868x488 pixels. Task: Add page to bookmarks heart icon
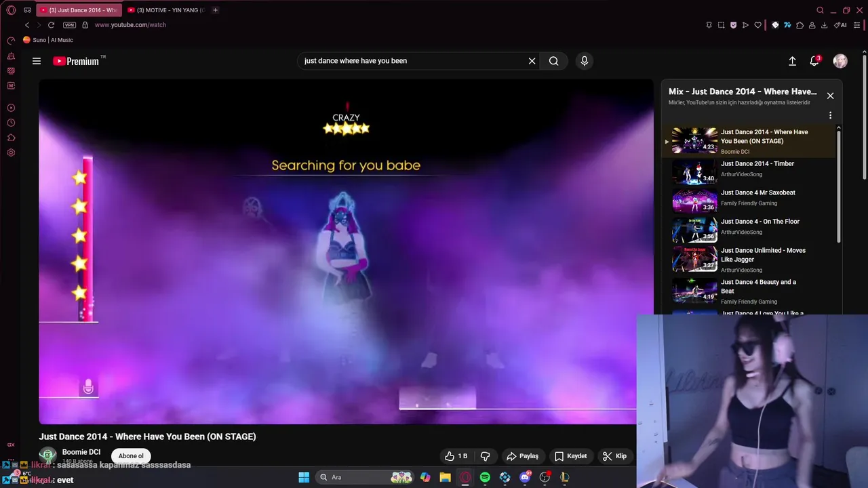(x=757, y=25)
